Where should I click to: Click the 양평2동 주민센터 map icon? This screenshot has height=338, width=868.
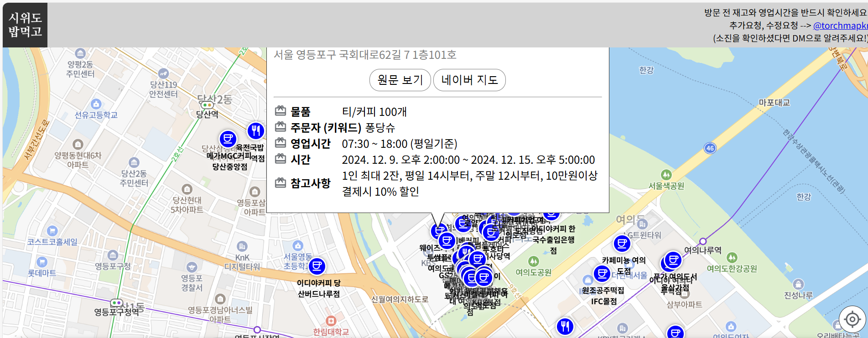80,53
